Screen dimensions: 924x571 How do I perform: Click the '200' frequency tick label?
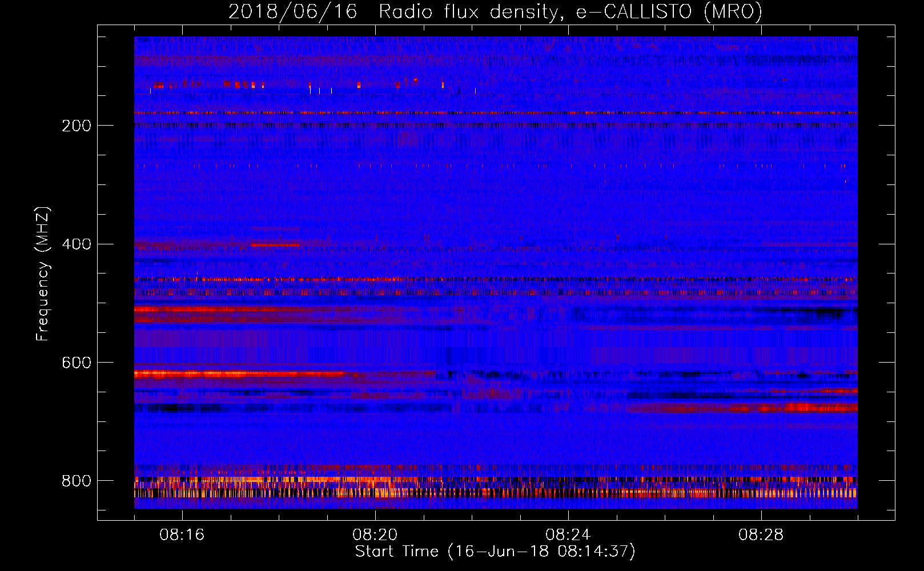[x=77, y=126]
